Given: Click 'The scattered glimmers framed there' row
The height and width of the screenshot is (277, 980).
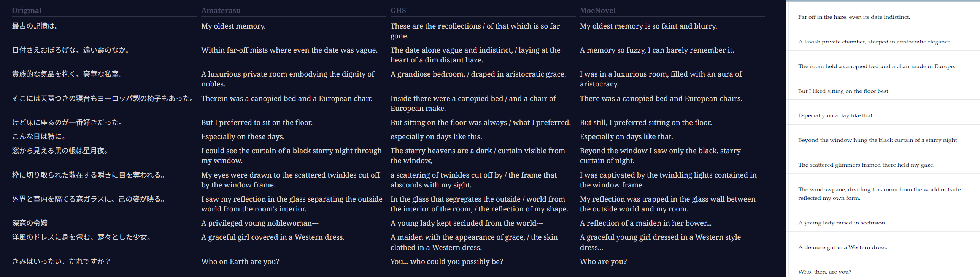Looking at the screenshot, I should 883,165.
